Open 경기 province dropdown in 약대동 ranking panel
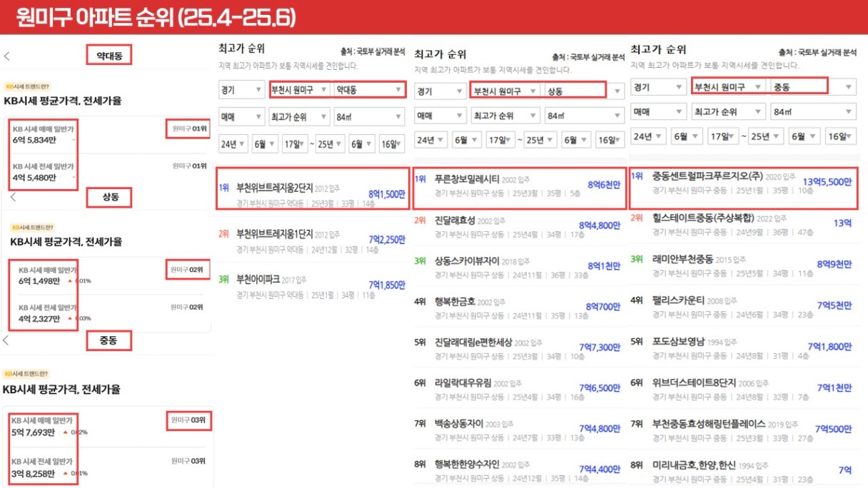 (241, 90)
